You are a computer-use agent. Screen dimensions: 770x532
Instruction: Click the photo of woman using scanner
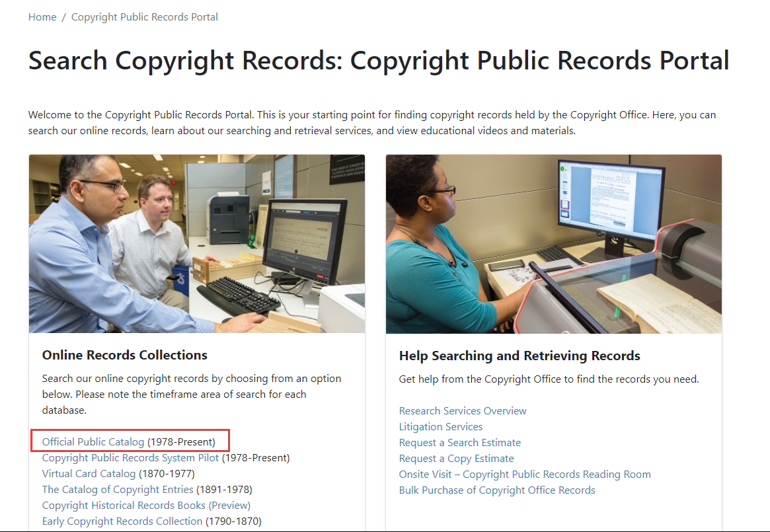[x=554, y=243]
